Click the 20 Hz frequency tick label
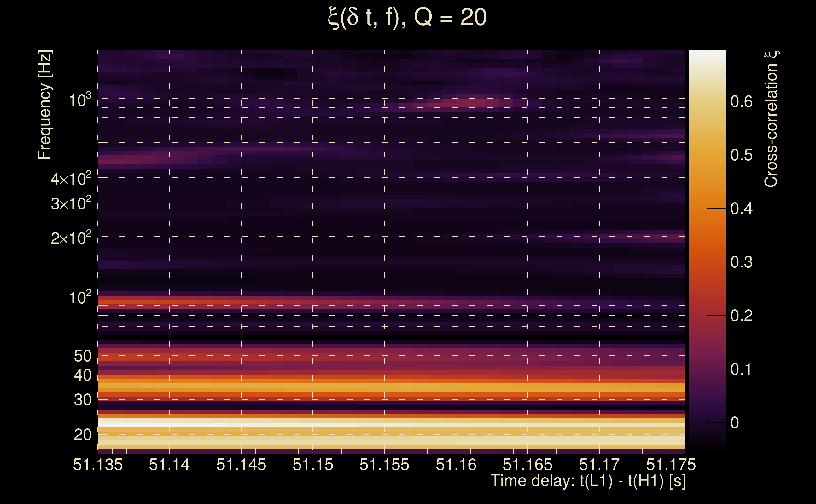The image size is (816, 504). point(82,435)
